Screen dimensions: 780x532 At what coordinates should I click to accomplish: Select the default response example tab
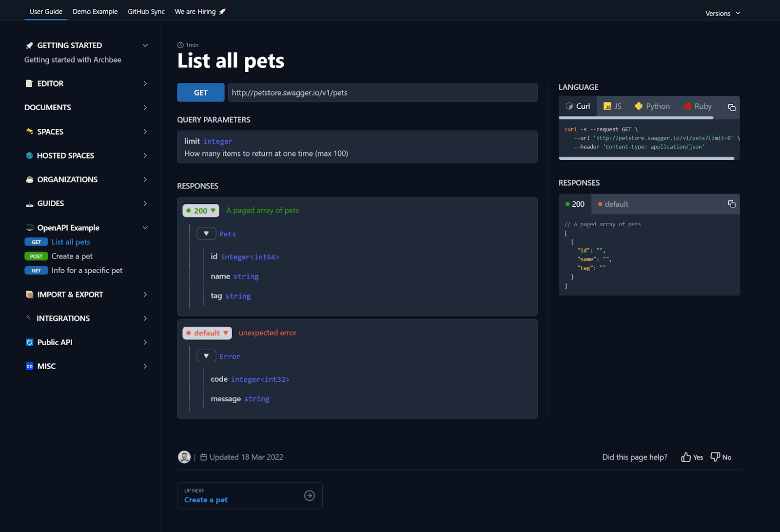[x=613, y=204]
